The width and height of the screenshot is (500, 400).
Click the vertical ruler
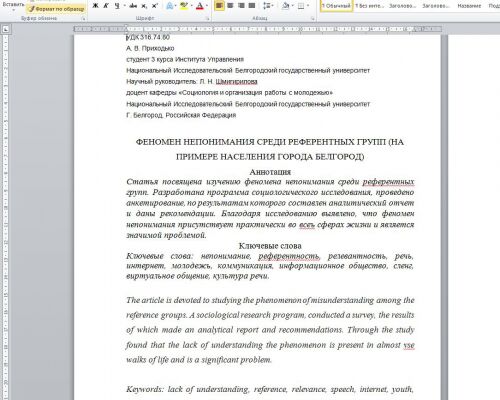coord(6,217)
